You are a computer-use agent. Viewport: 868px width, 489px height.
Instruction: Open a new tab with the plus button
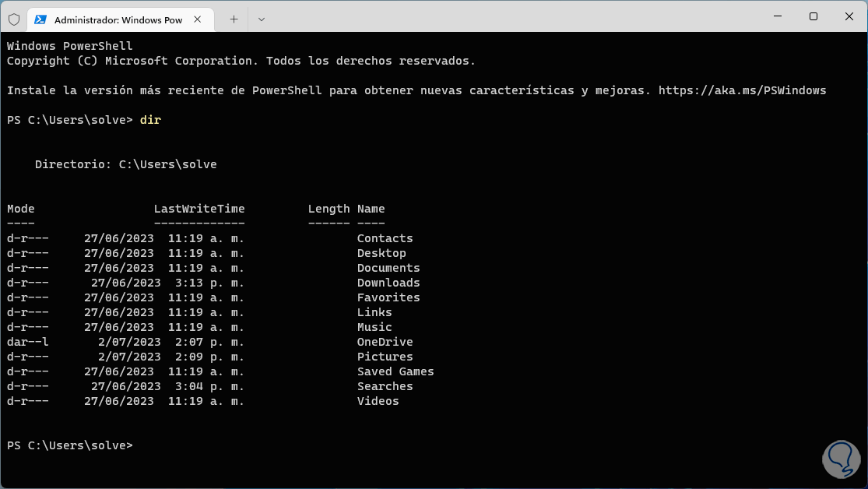tap(234, 19)
